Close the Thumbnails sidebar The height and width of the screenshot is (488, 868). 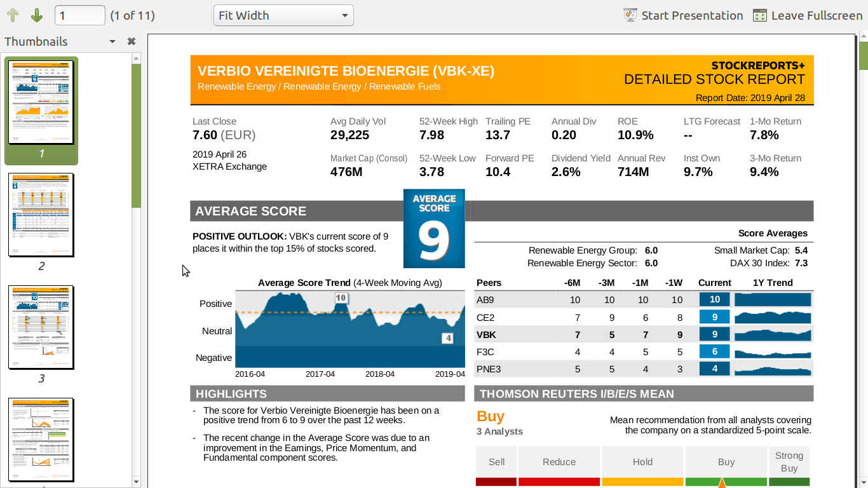coord(131,41)
